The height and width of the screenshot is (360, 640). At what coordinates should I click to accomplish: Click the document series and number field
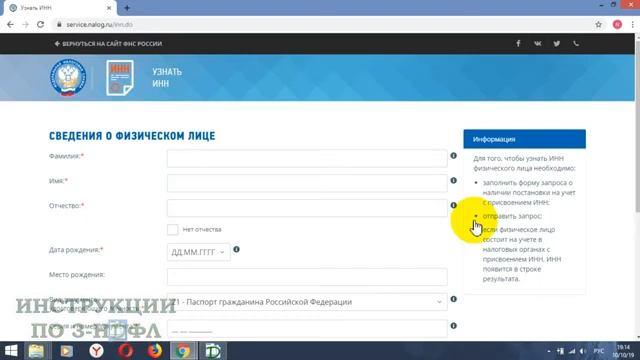click(x=307, y=329)
